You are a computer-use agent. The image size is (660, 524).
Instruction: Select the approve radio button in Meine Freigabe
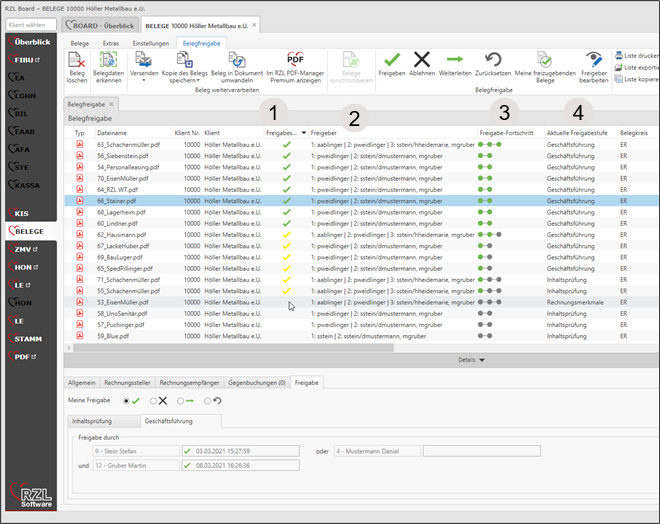[x=124, y=401]
